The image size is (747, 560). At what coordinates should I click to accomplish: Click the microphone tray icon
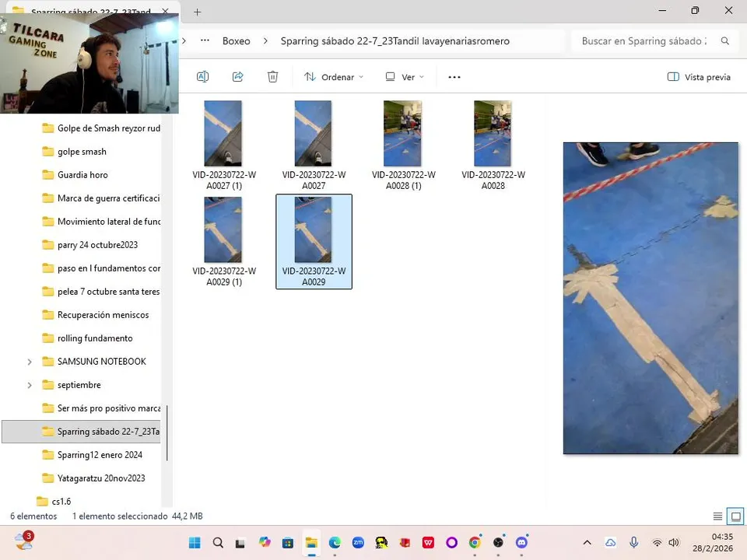coord(633,542)
